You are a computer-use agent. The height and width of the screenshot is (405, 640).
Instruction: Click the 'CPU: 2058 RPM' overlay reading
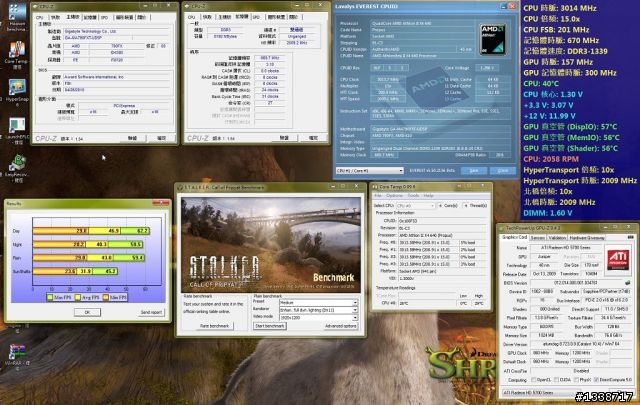(x=551, y=159)
